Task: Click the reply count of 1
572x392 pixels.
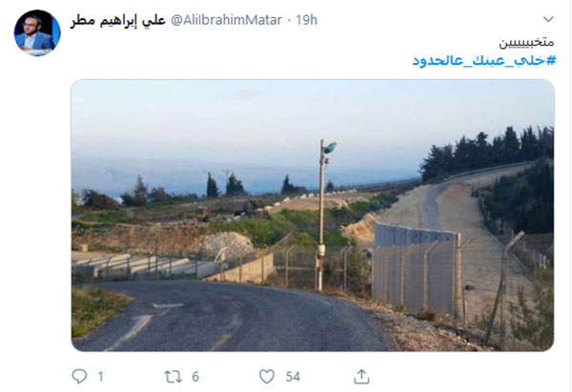Action: [101, 377]
